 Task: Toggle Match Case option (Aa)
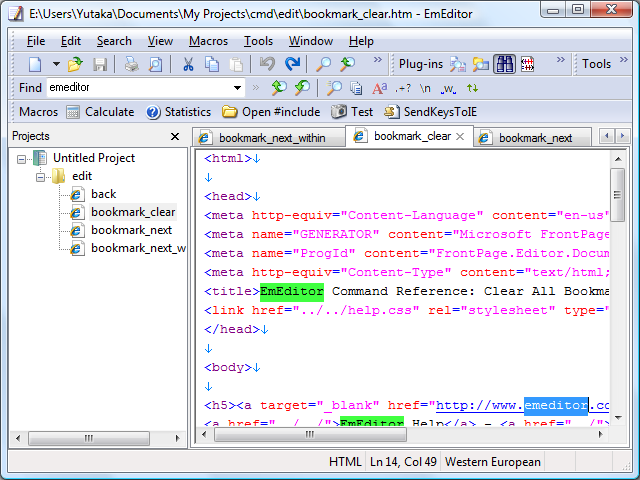coord(379,88)
